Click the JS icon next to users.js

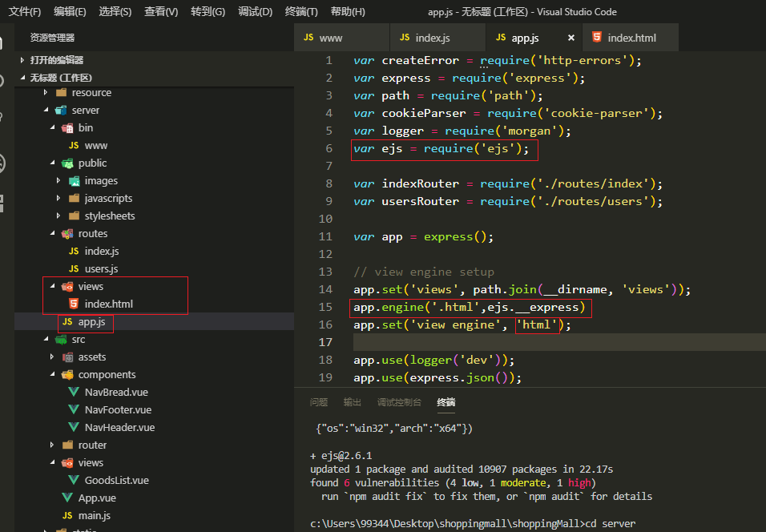73,269
